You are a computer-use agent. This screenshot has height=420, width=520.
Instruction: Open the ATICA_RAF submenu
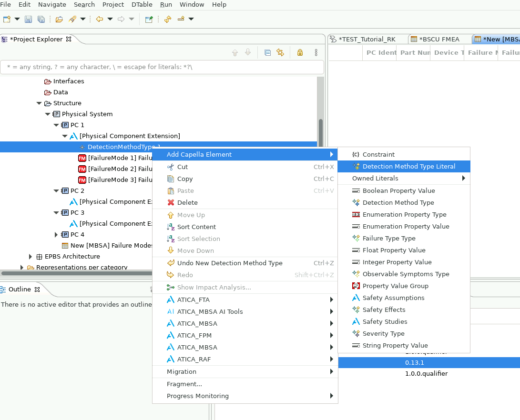[245, 360]
